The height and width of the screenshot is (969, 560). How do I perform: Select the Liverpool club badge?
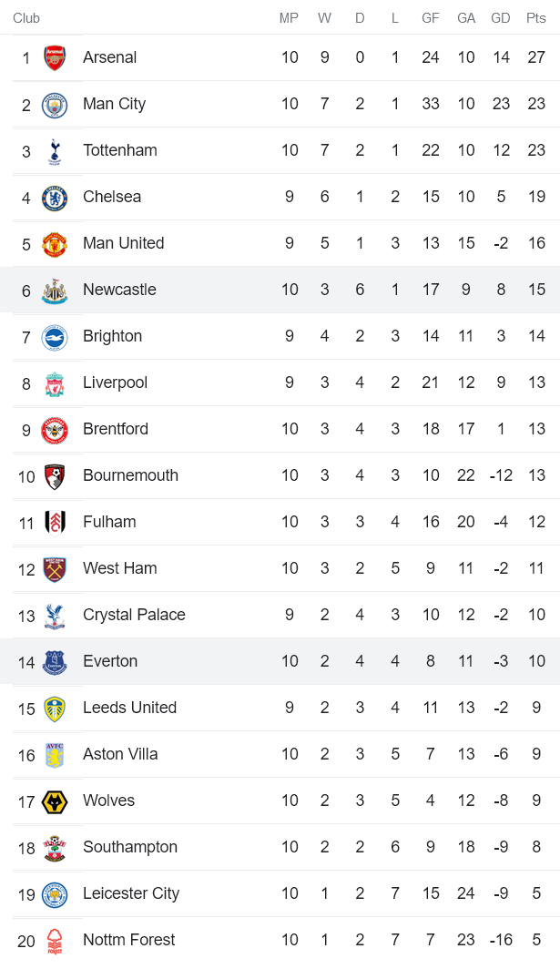[55, 383]
